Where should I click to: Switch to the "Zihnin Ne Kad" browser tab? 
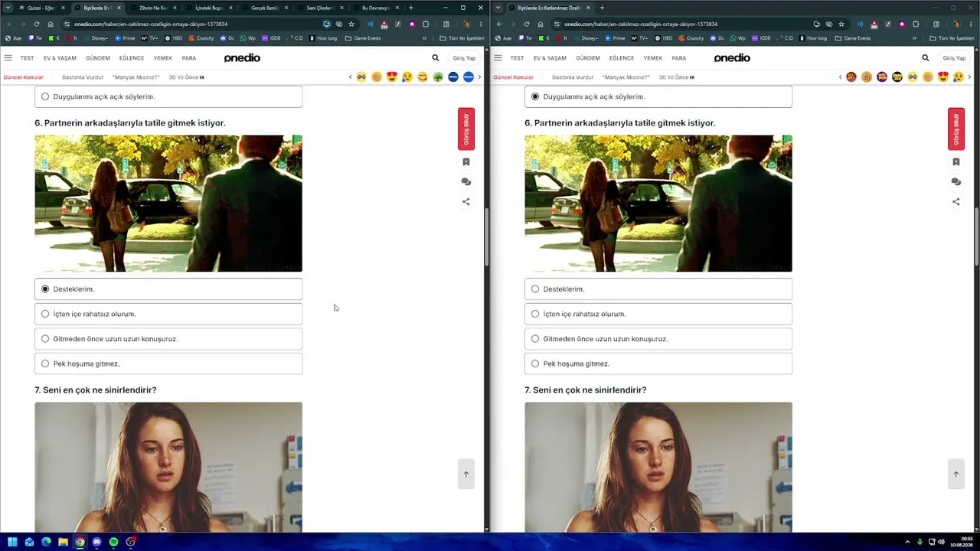[152, 8]
